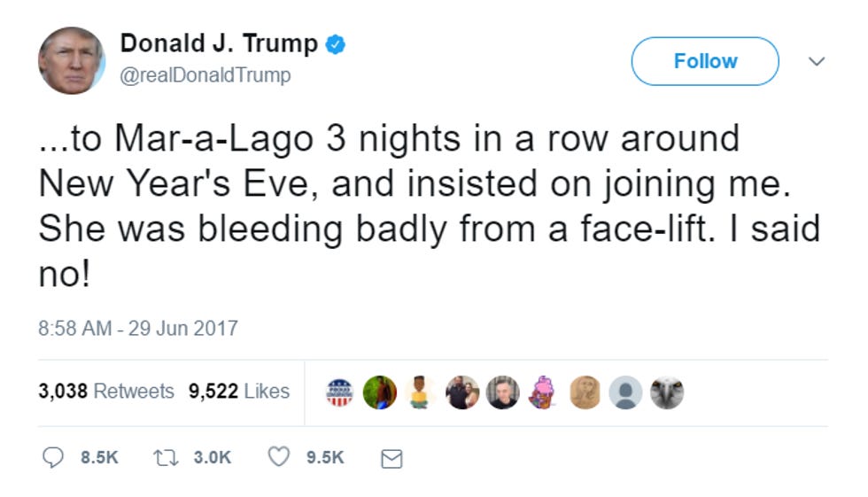Image resolution: width=868 pixels, height=497 pixels.
Task: Open the @realDonaldTrump handle link
Action: [205, 74]
